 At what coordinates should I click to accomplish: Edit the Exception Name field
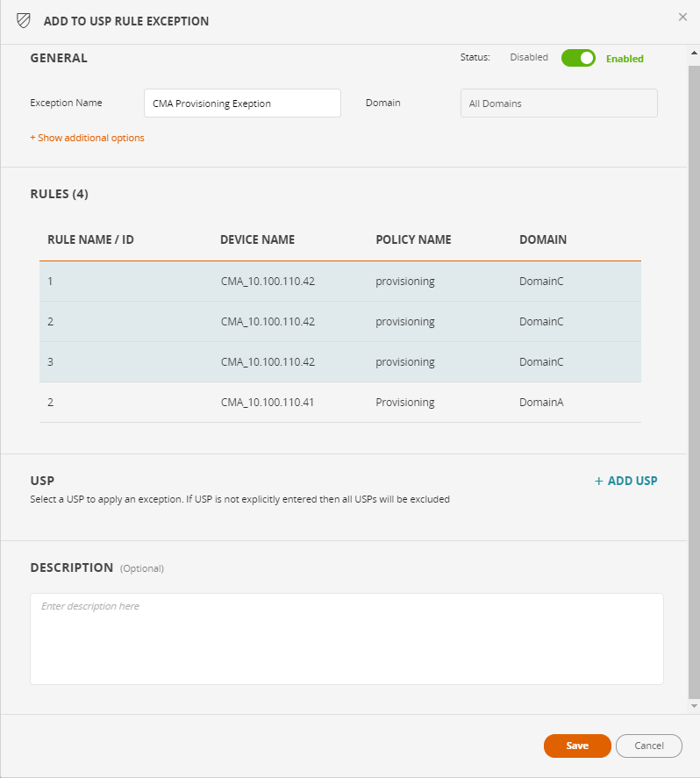[242, 103]
